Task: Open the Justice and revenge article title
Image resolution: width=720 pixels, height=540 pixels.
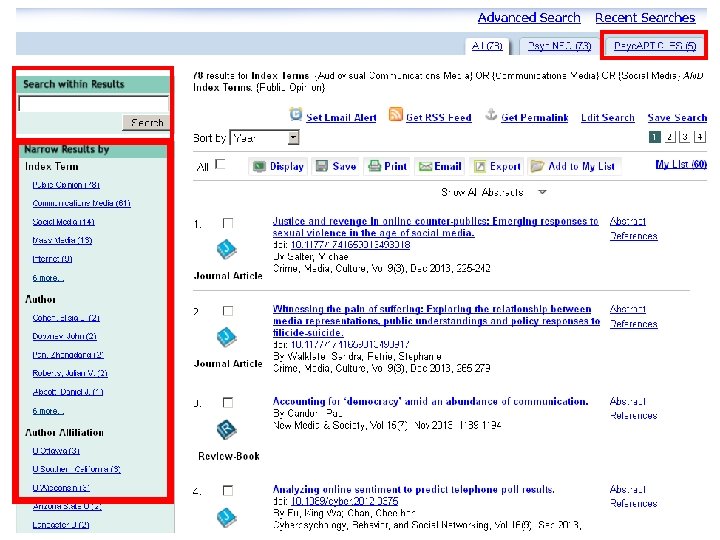Action: pyautogui.click(x=435, y=227)
